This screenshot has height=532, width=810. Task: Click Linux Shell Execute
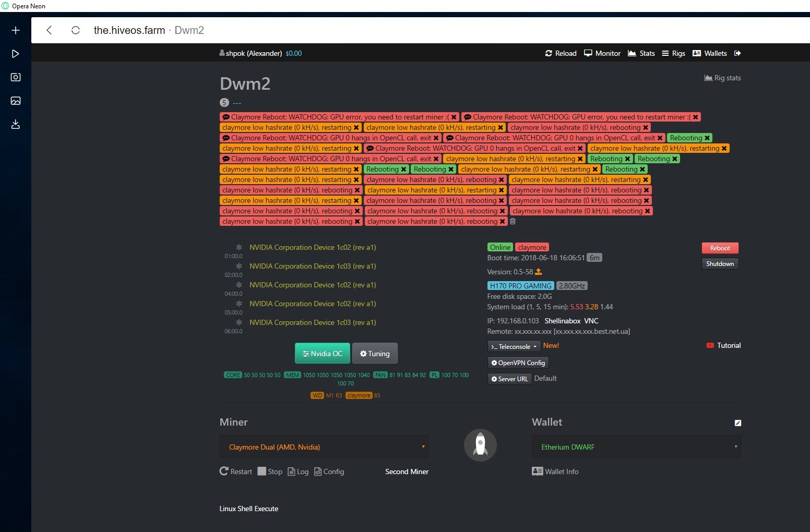[x=249, y=509]
